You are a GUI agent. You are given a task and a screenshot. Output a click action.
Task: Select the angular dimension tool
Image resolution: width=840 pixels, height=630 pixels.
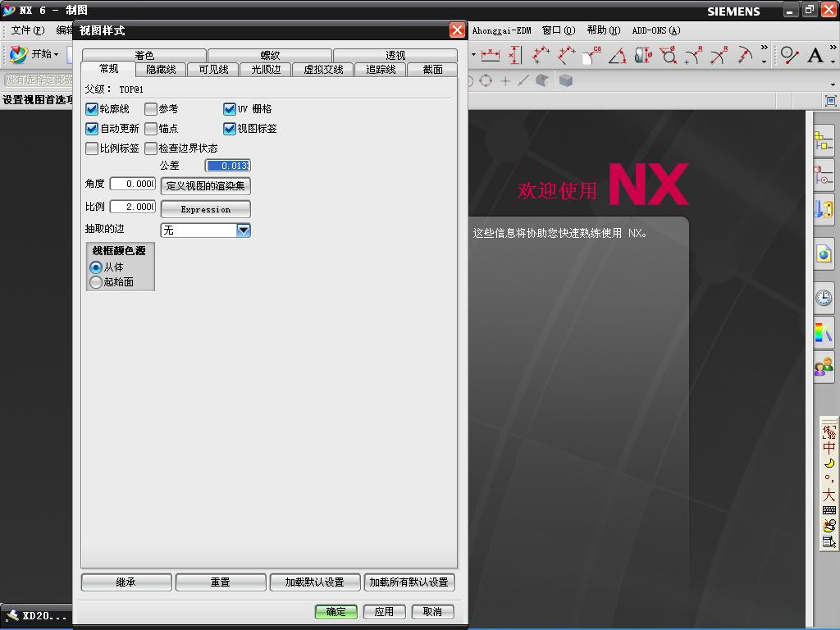tap(618, 55)
